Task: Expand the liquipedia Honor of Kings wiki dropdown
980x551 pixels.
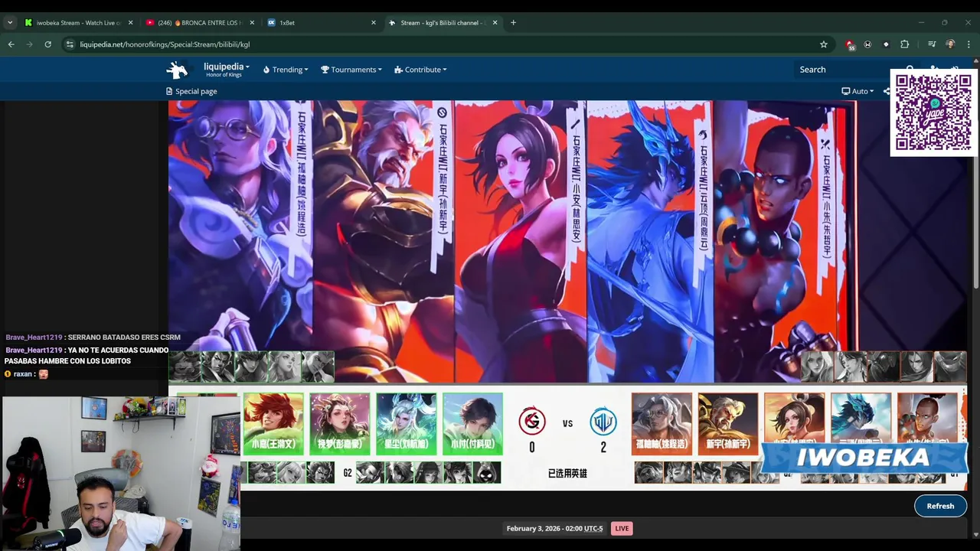Action: point(226,70)
